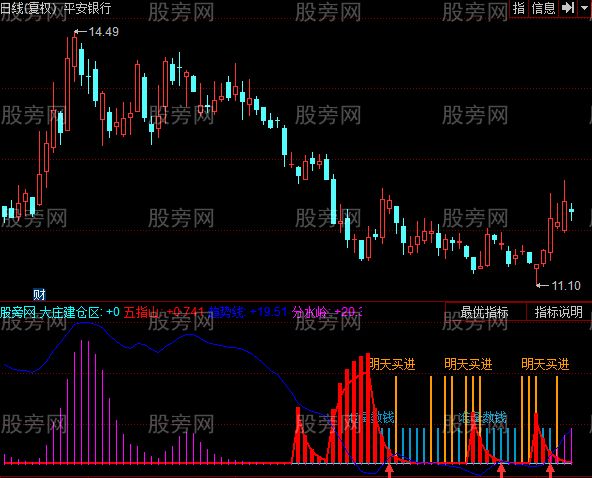The width and height of the screenshot is (592, 478).
Task: Click the jump-to-end arrow icon
Action: pos(567,8)
